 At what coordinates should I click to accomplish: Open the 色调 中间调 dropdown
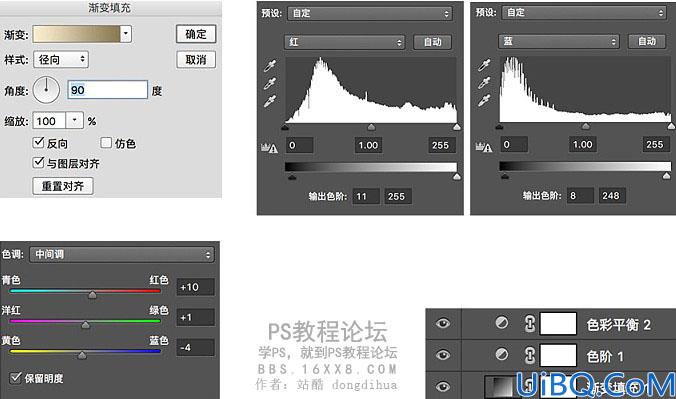[x=122, y=254]
